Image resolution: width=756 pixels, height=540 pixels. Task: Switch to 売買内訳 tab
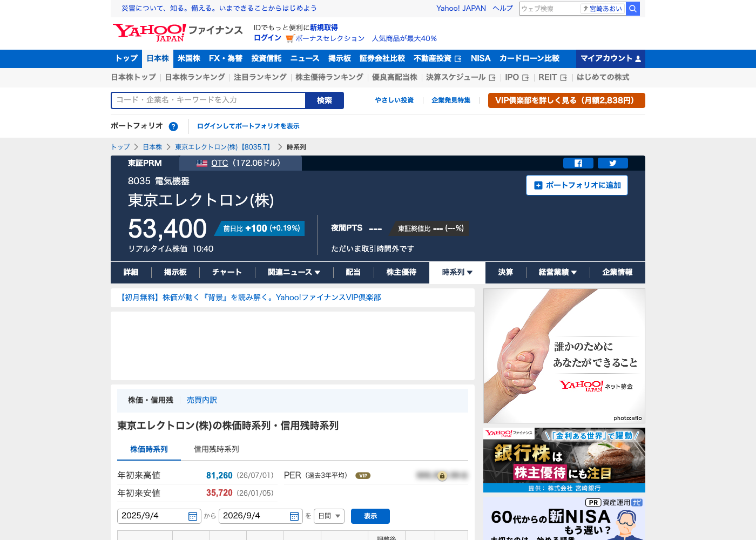pyautogui.click(x=202, y=400)
